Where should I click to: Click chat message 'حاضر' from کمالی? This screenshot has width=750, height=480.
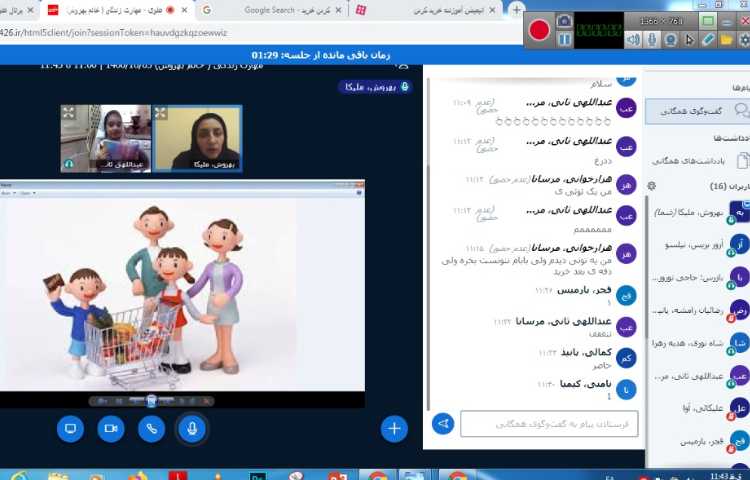coord(602,366)
